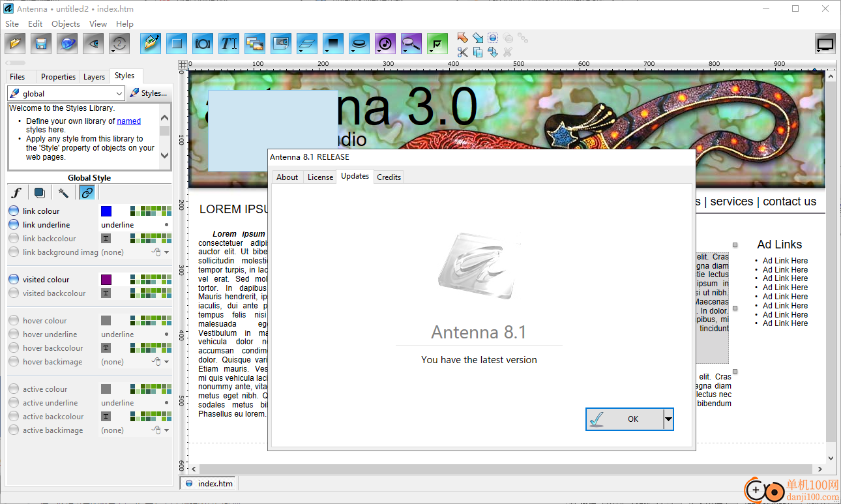Image resolution: width=841 pixels, height=504 pixels.
Task: Click the 'services' navigation link
Action: [731, 201]
